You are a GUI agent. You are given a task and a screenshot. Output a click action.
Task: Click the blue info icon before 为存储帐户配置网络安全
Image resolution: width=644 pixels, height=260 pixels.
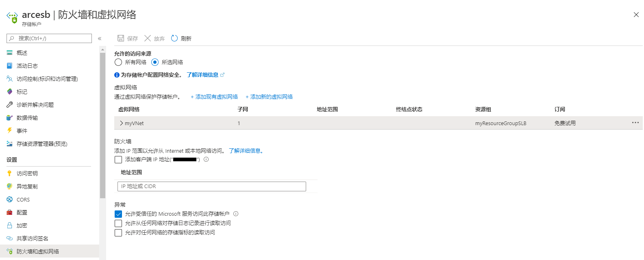117,75
